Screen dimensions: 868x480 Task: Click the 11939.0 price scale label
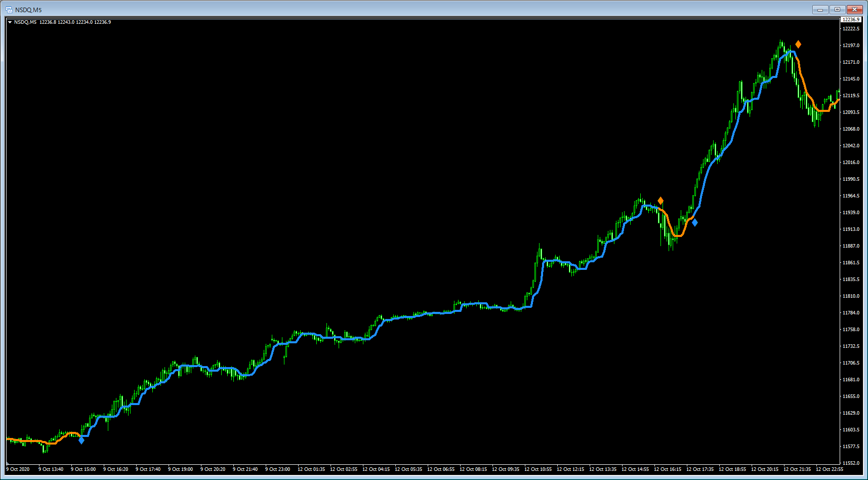click(x=851, y=213)
